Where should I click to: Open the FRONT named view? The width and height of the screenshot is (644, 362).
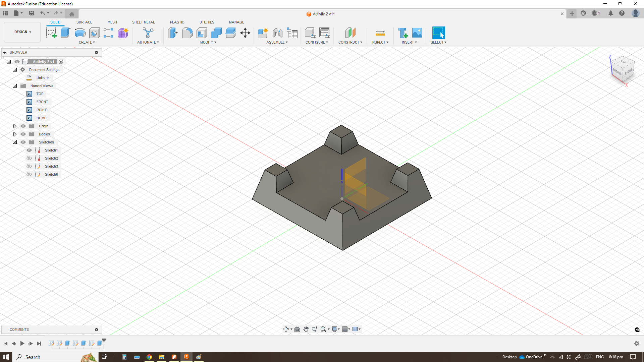tap(42, 102)
